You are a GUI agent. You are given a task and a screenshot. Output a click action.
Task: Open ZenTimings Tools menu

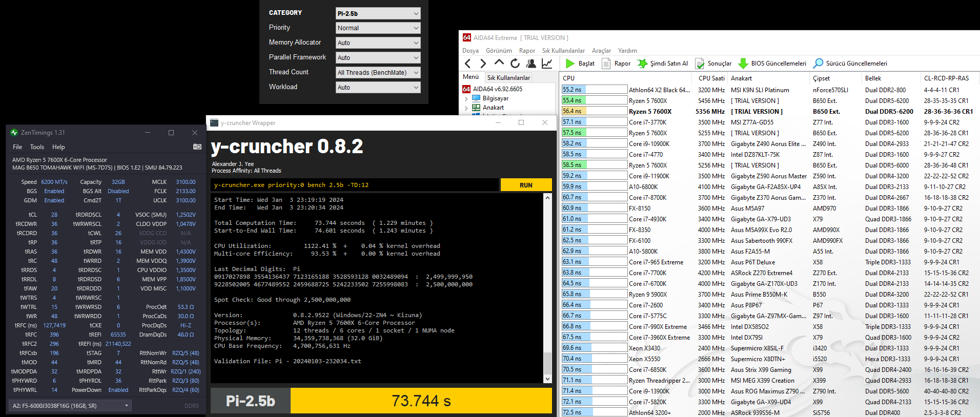pyautogui.click(x=37, y=147)
